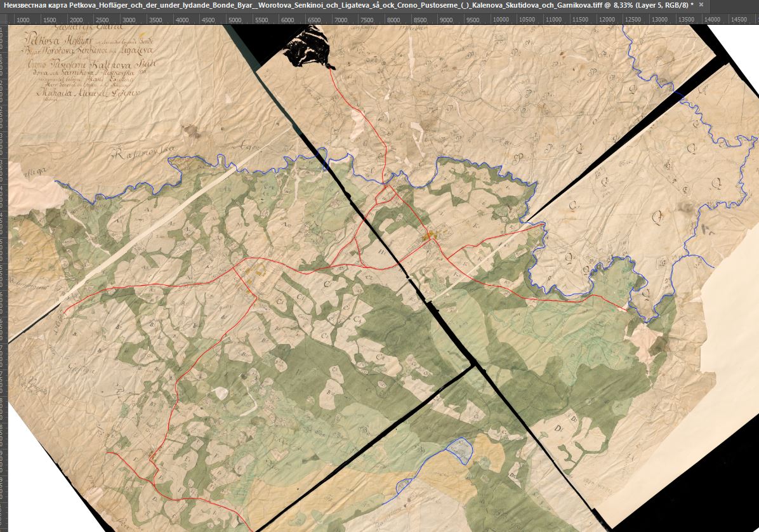Click the orange village buildings on left sheet
Viewport: 759px width, 532px height.
pyautogui.click(x=253, y=275)
